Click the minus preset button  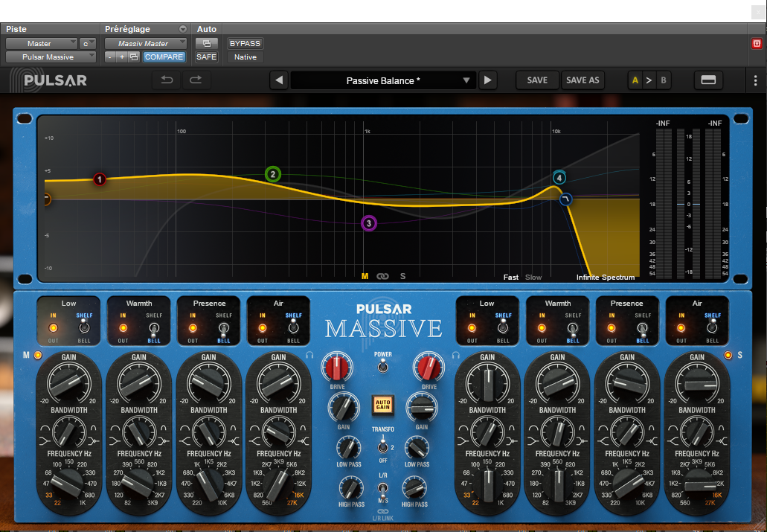click(110, 57)
